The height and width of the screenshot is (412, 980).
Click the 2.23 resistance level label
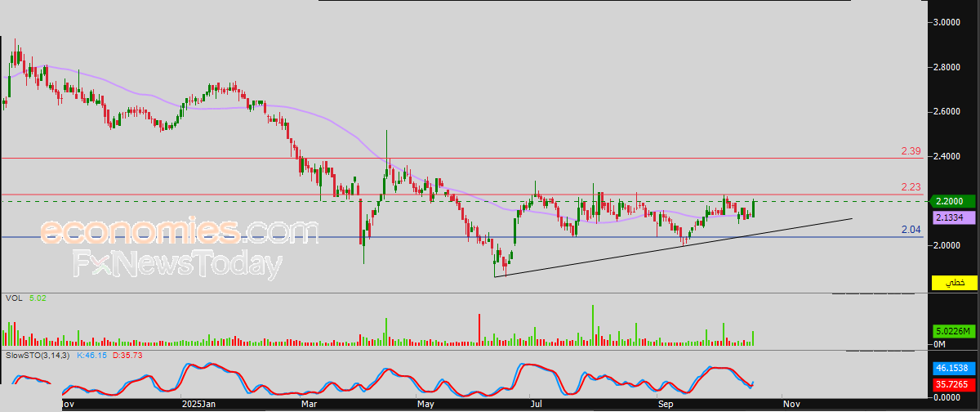[911, 187]
